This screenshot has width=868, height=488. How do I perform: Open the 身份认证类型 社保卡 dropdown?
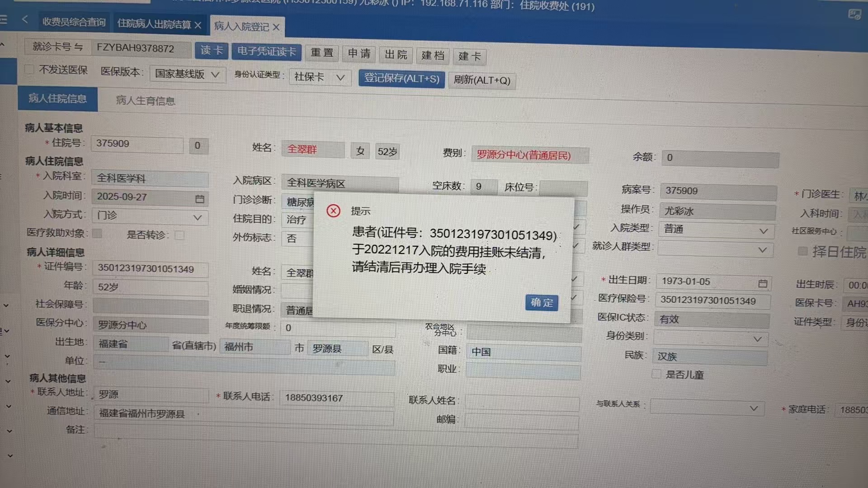[340, 78]
